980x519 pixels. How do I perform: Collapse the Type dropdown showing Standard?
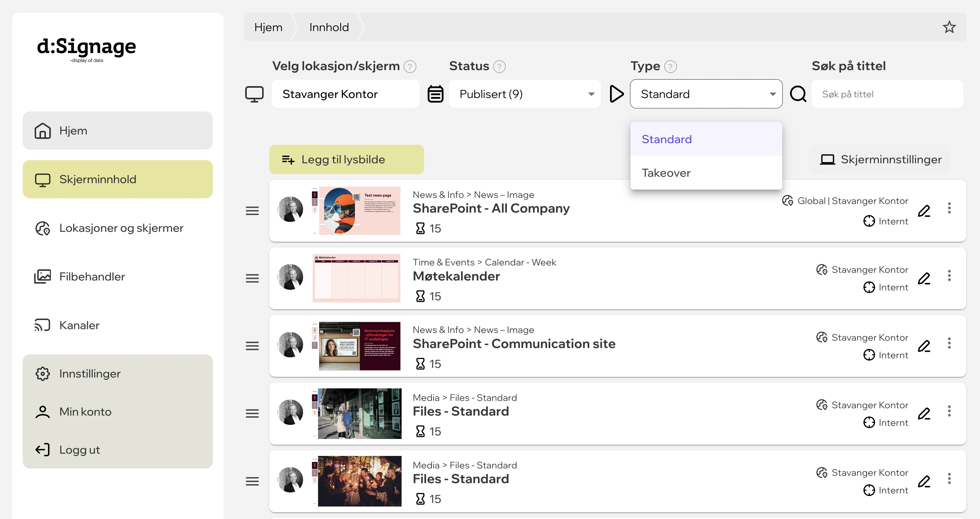click(x=706, y=94)
